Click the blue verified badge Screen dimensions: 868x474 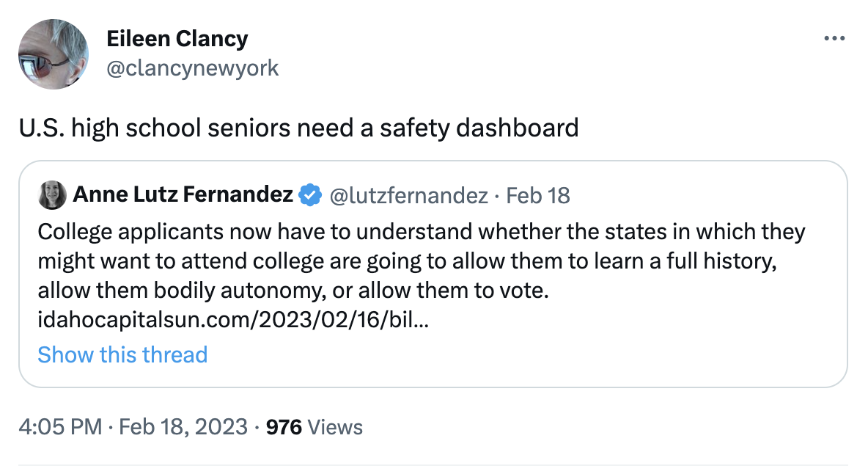[310, 195]
